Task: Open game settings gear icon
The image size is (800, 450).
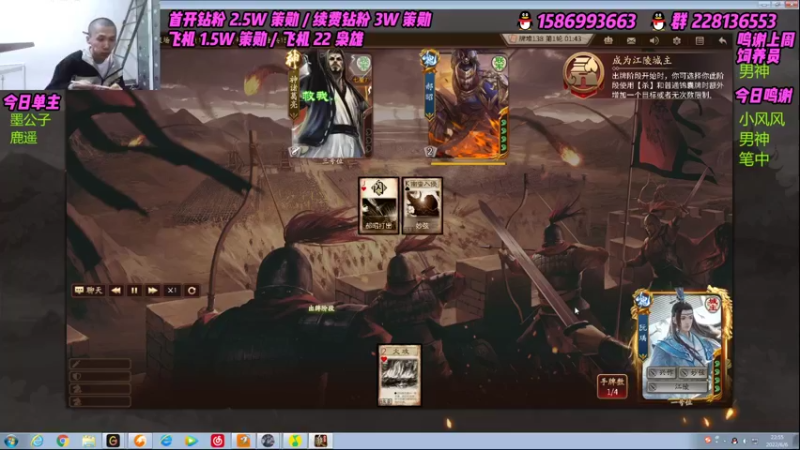Action: coord(677,40)
